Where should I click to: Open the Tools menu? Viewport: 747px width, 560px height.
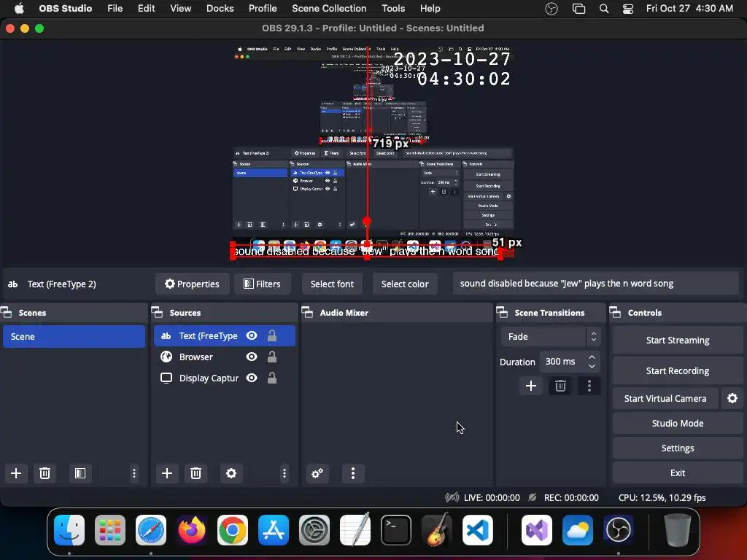[393, 9]
